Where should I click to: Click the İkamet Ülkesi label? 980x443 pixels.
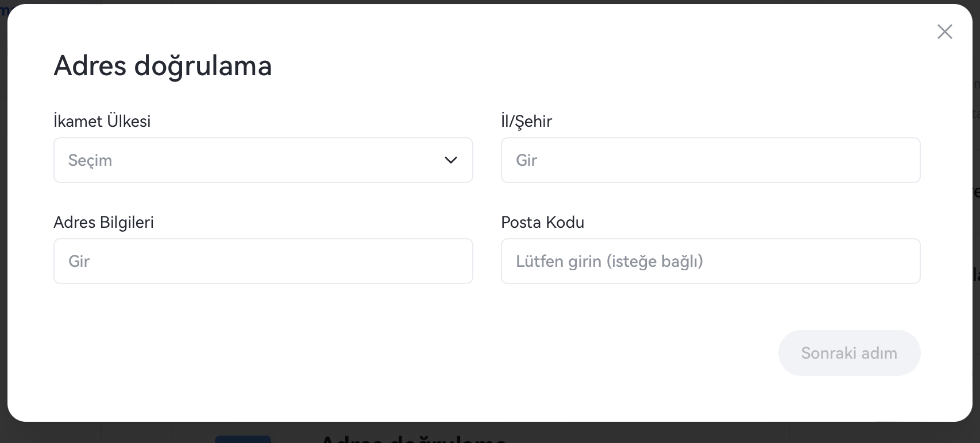tap(102, 121)
